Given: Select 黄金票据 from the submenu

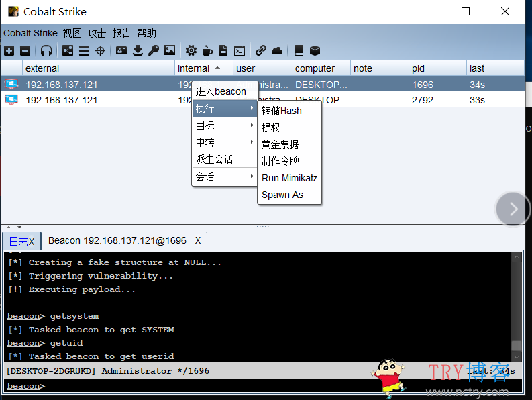Looking at the screenshot, I should click(289, 144).
